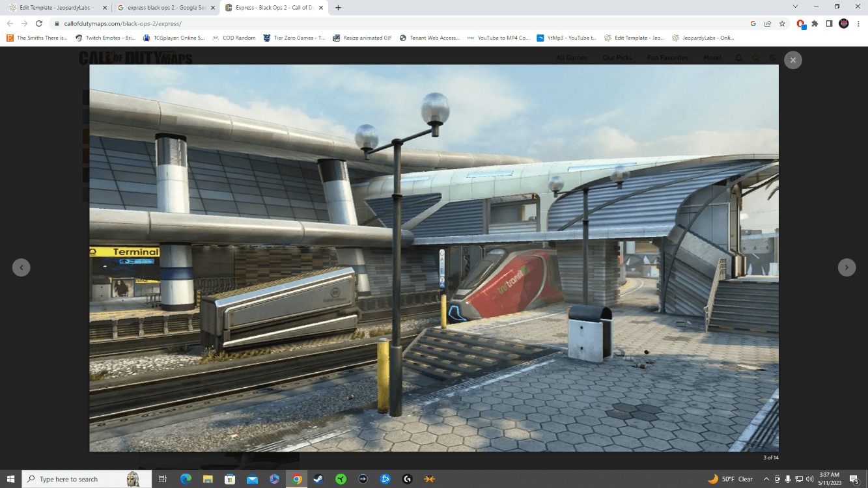Reload the current page

click(x=39, y=23)
